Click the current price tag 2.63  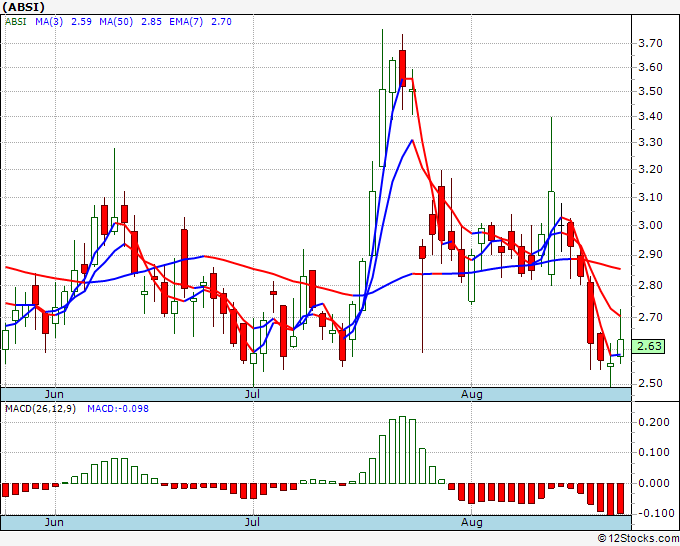coord(649,346)
